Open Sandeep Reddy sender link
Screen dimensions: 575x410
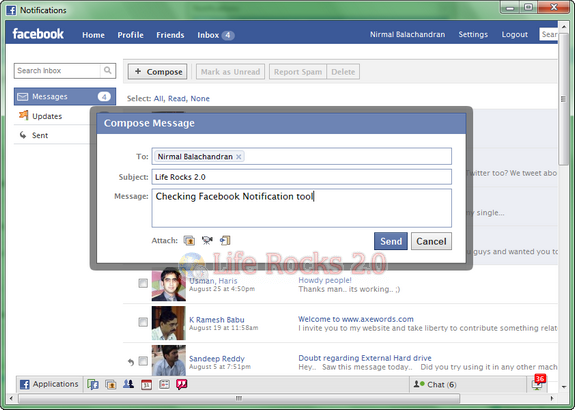[x=217, y=358]
